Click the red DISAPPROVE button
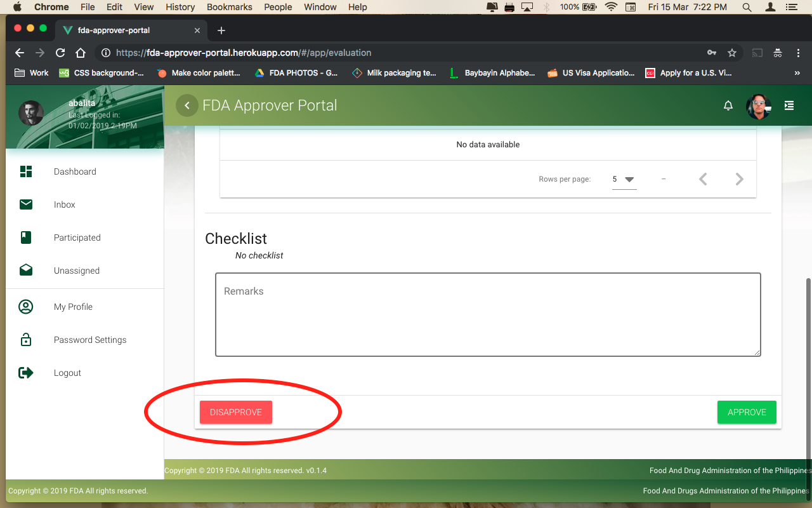This screenshot has height=508, width=812. click(236, 412)
